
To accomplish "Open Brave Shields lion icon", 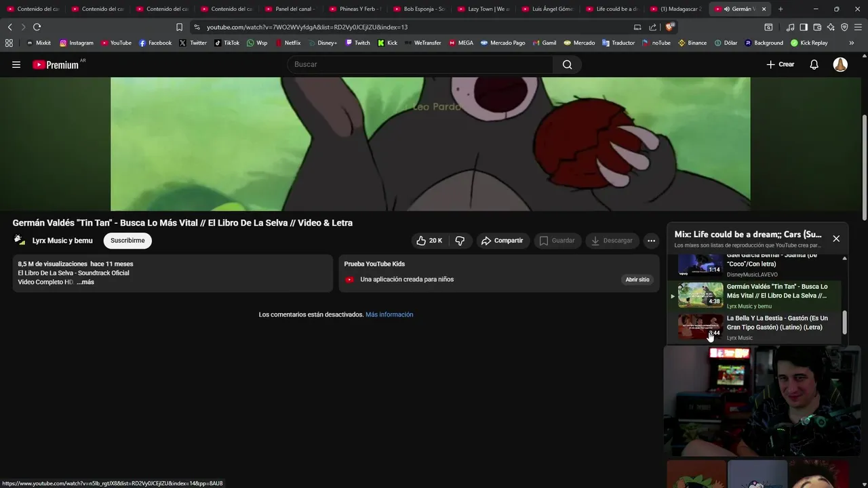I will 669,27.
